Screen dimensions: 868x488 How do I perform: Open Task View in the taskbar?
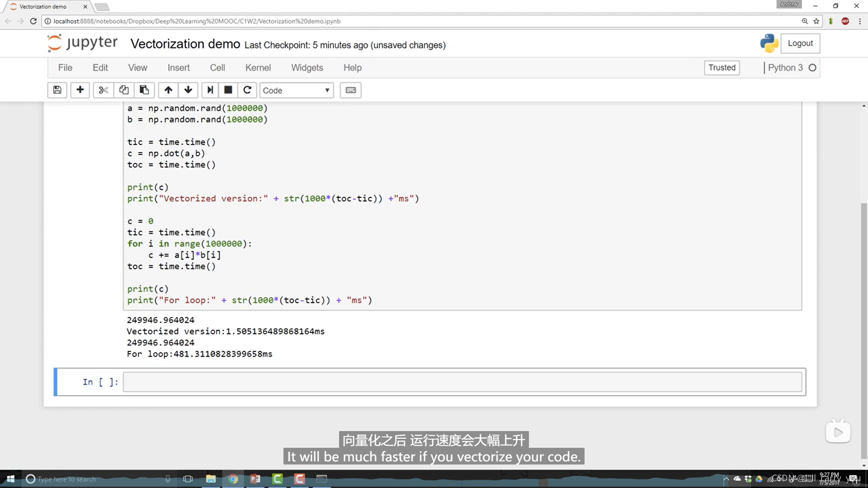pyautogui.click(x=188, y=479)
